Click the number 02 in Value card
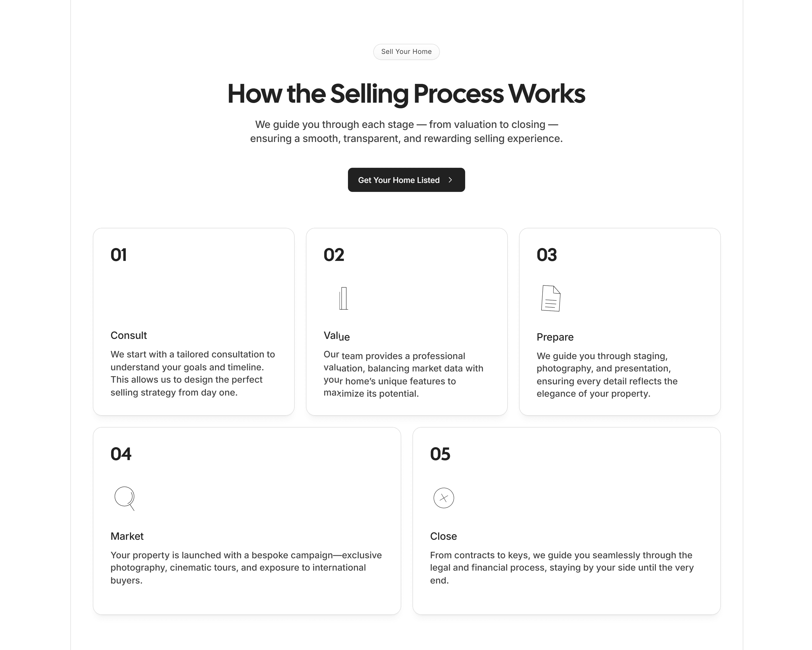 (334, 255)
